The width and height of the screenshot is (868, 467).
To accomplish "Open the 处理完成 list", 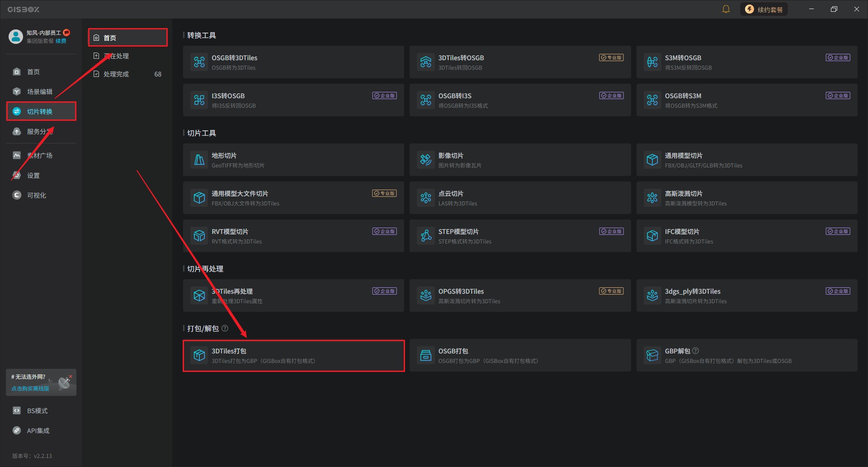I will coord(128,74).
